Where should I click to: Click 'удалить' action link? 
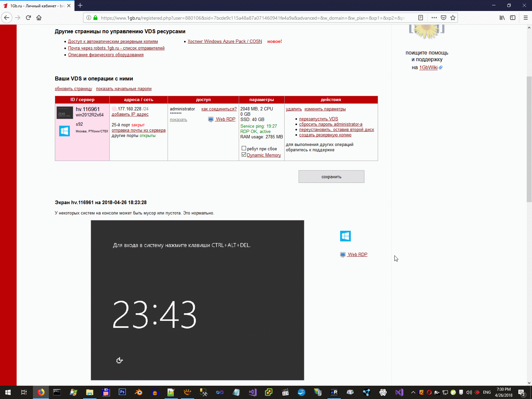pos(294,109)
